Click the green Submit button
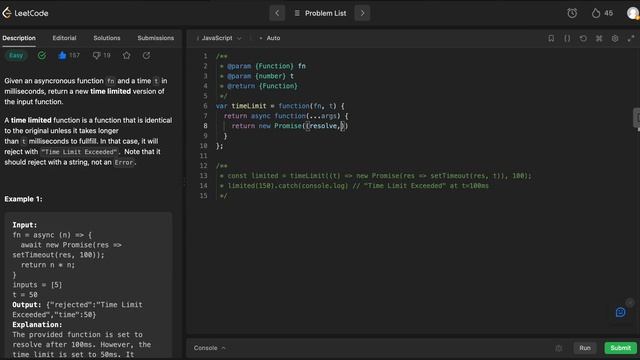The image size is (640, 360). coord(620,348)
